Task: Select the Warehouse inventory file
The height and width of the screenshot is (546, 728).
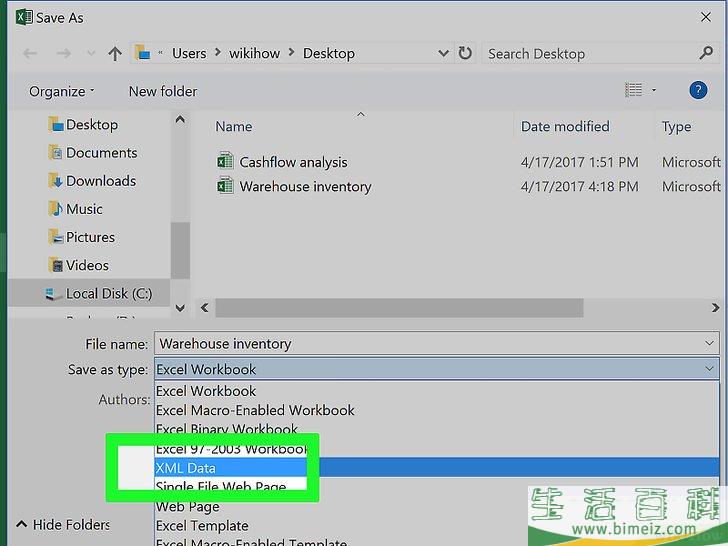Action: [304, 187]
